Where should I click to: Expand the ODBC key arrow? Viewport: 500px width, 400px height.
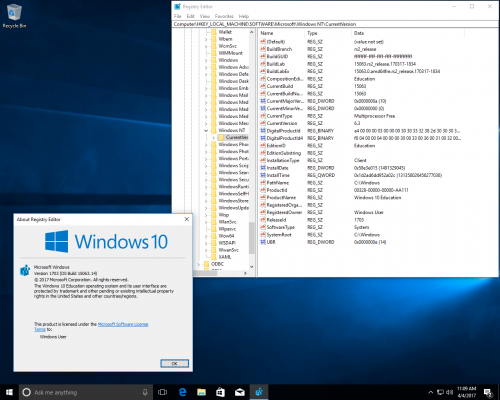199,264
